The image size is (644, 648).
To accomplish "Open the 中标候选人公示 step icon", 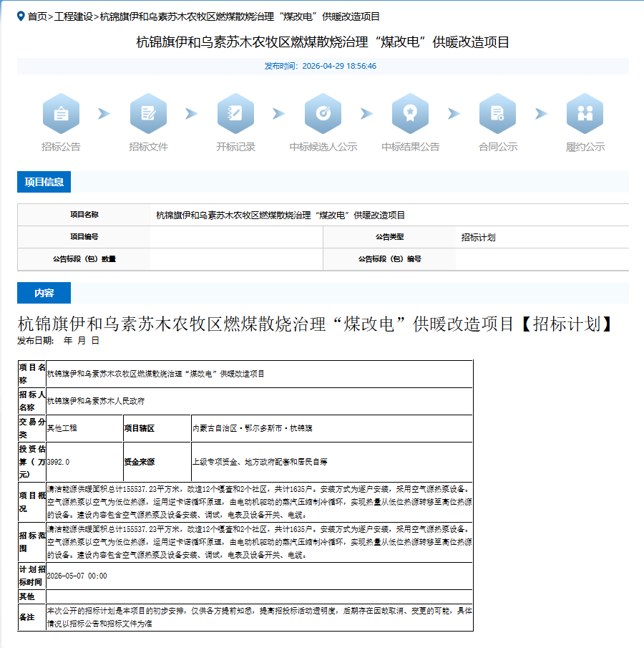I will [x=323, y=113].
